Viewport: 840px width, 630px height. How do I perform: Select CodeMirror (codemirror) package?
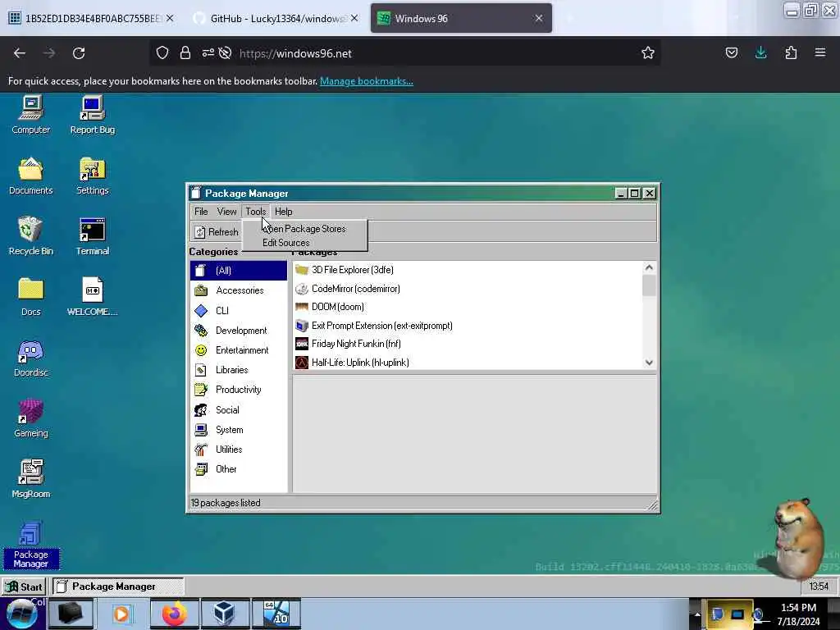(x=467, y=289)
